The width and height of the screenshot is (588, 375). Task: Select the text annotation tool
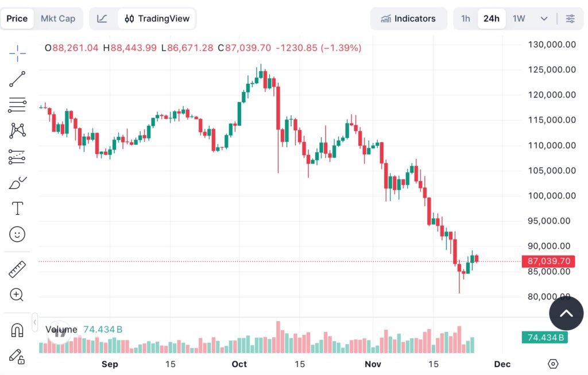[x=17, y=208]
